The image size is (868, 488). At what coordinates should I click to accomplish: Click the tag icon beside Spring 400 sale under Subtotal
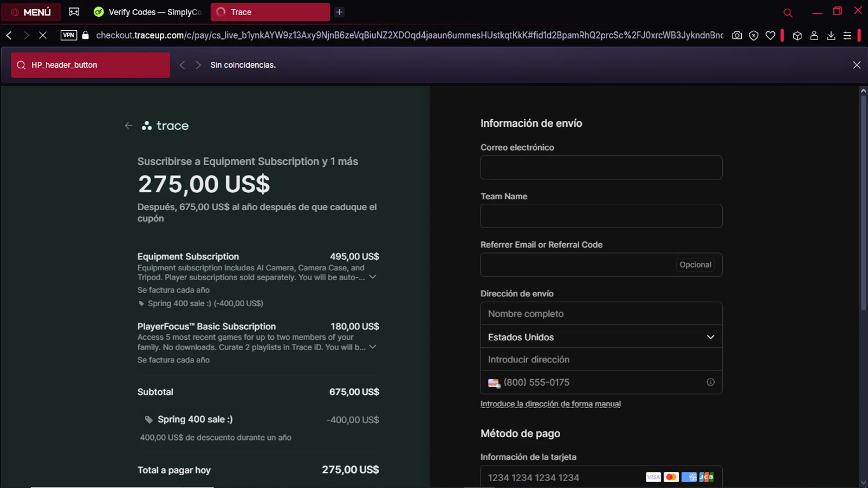click(149, 420)
